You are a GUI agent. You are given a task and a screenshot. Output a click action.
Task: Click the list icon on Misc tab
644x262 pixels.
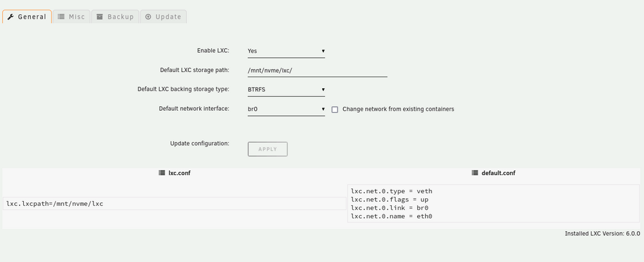click(61, 17)
